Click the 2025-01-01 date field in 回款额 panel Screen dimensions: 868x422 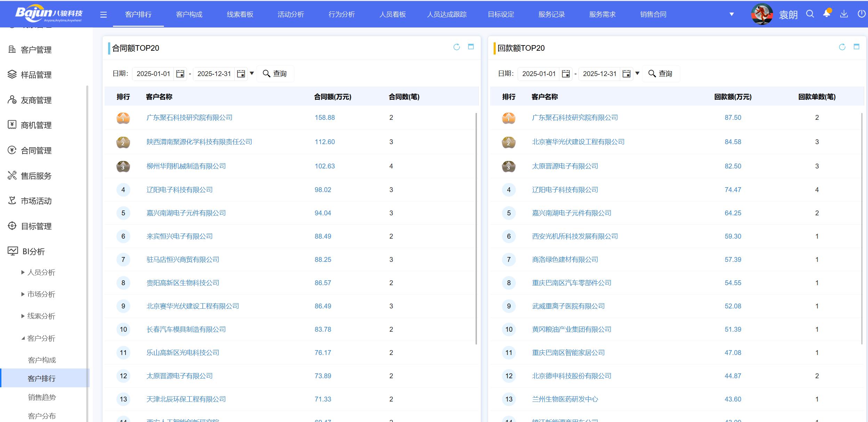[538, 74]
